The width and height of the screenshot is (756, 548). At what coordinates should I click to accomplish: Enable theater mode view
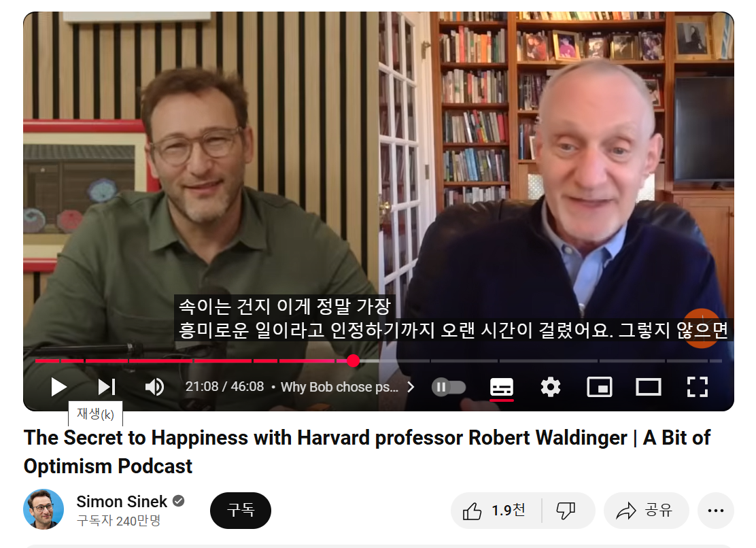tap(649, 387)
